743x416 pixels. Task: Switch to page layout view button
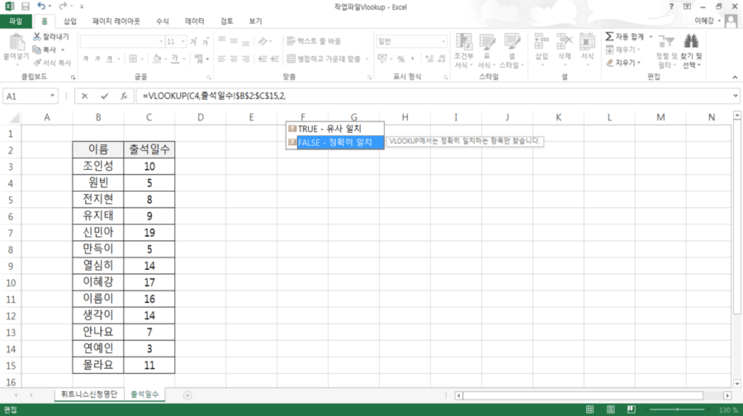pyautogui.click(x=611, y=409)
